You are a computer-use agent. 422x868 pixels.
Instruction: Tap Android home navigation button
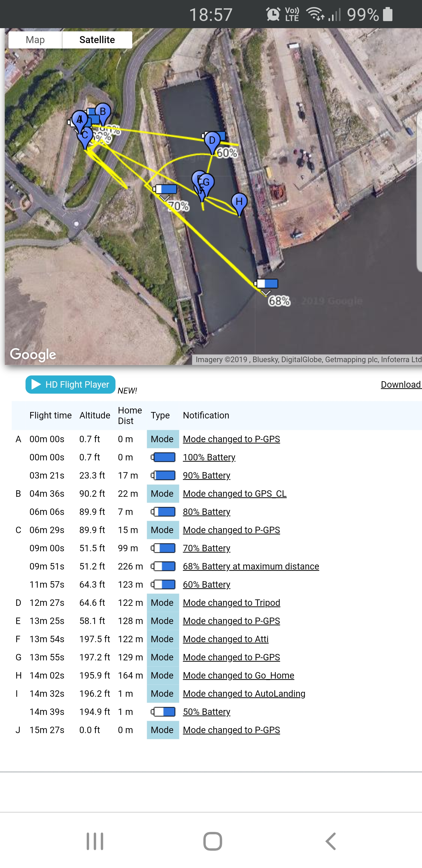[212, 841]
